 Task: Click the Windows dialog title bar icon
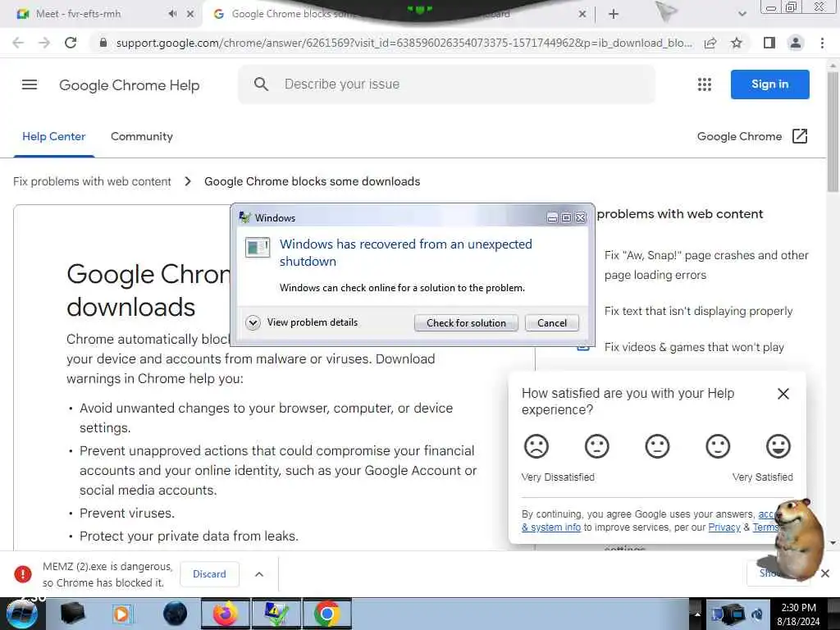coord(244,217)
